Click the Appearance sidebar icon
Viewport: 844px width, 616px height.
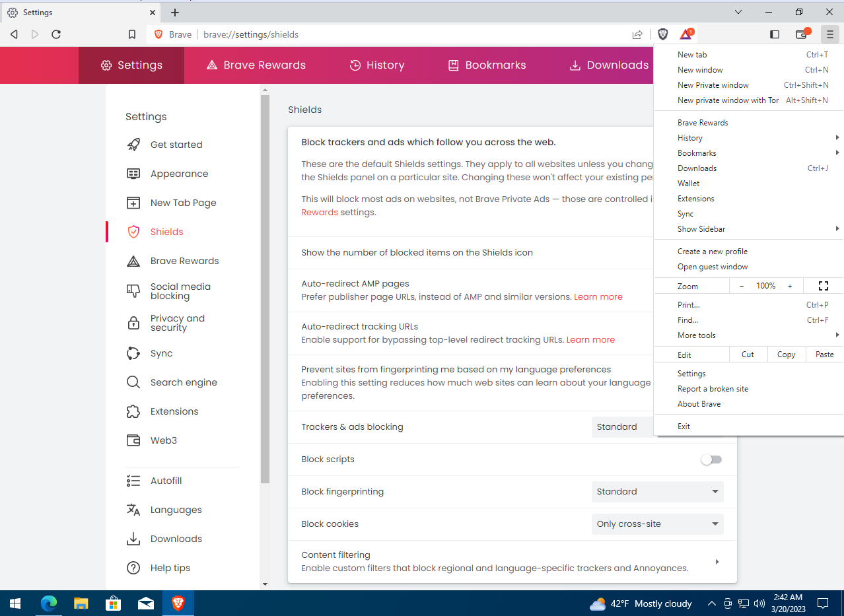click(133, 174)
